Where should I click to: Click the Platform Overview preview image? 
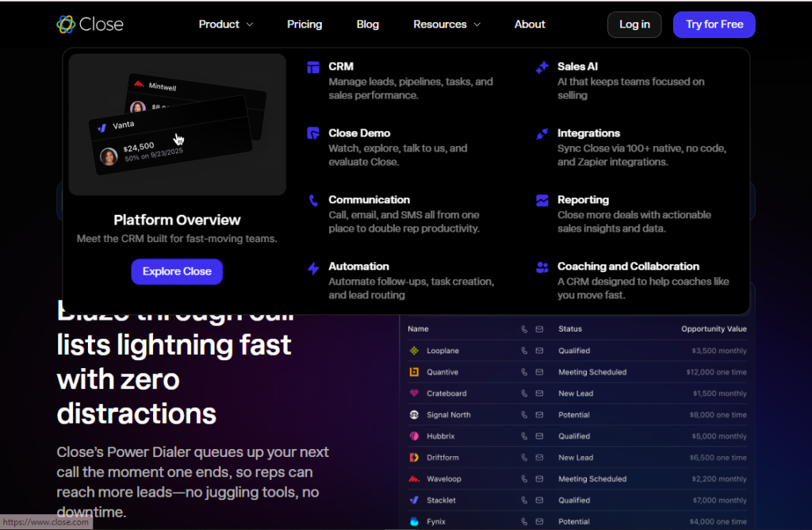177,125
